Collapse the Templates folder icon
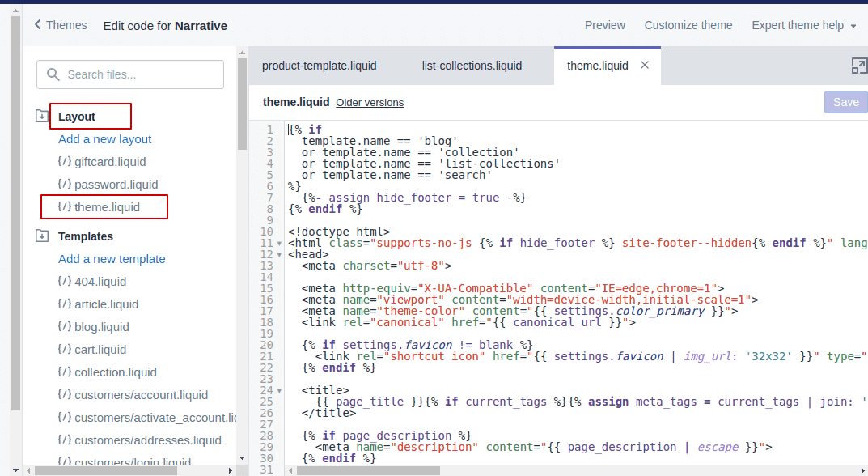The width and height of the screenshot is (868, 476). tap(42, 236)
